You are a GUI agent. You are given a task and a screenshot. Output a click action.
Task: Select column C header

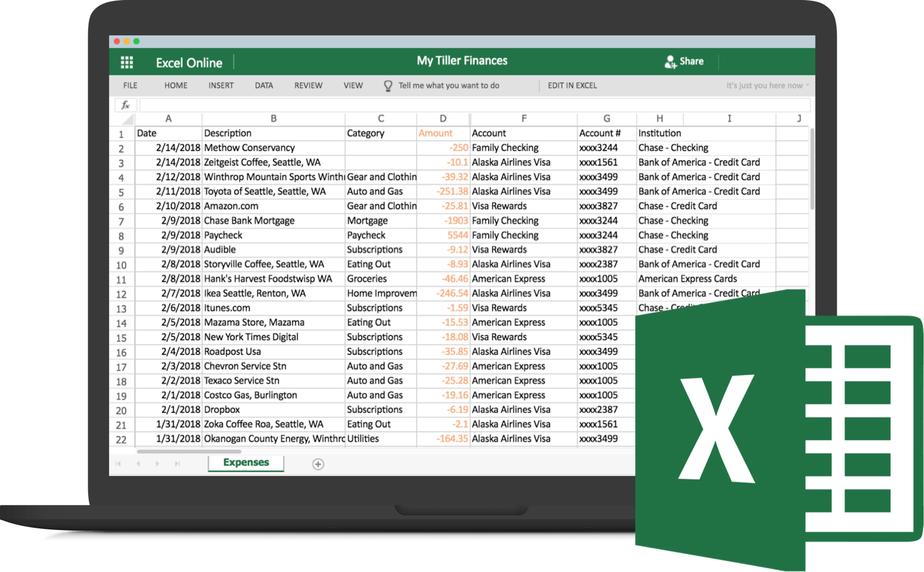point(381,119)
